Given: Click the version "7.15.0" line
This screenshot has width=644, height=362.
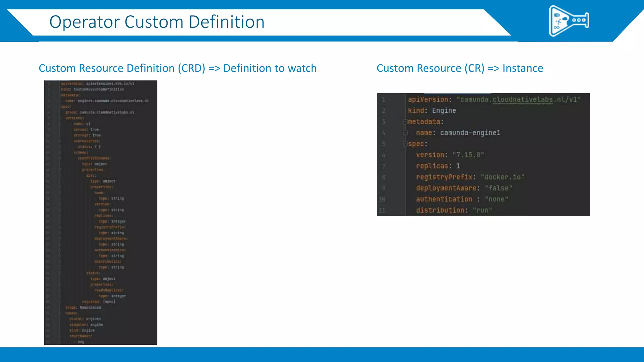Looking at the screenshot, I should 450,155.
